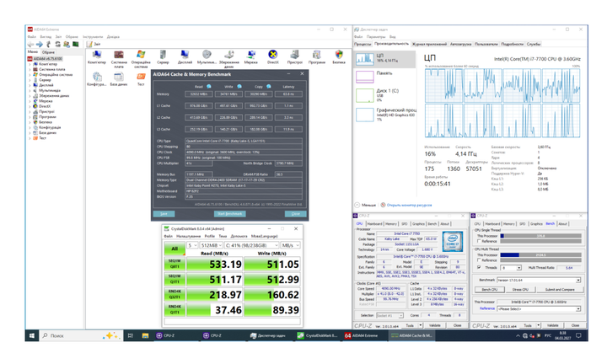Viewport: 607px width, 364px height.
Task: Open the Дисплей icon in the AIDA64 icon grid
Action: [185, 55]
